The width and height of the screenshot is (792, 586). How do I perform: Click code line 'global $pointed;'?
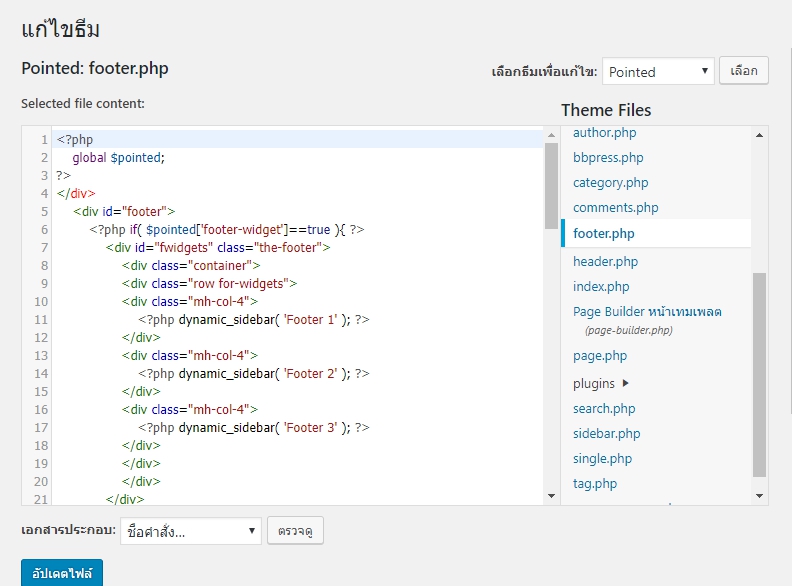[118, 158]
